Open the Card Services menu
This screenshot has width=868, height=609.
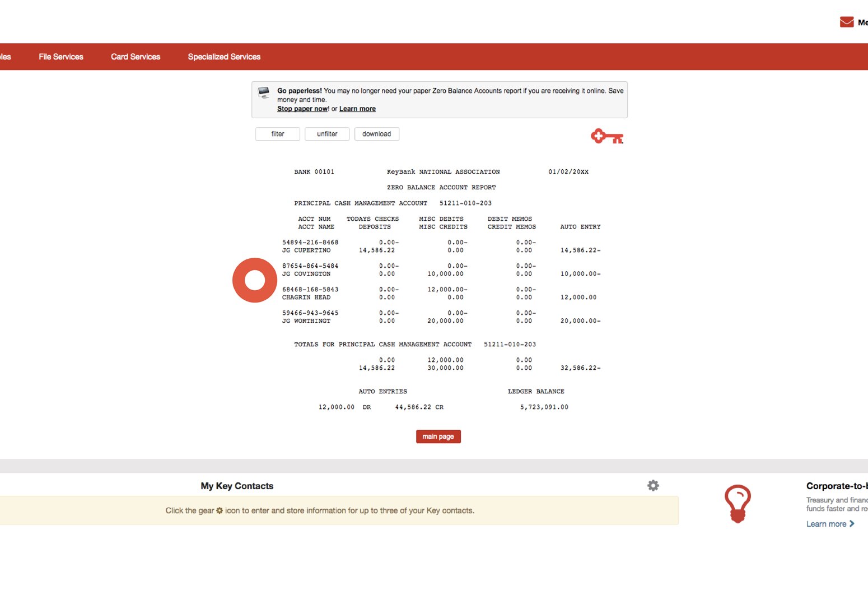135,56
